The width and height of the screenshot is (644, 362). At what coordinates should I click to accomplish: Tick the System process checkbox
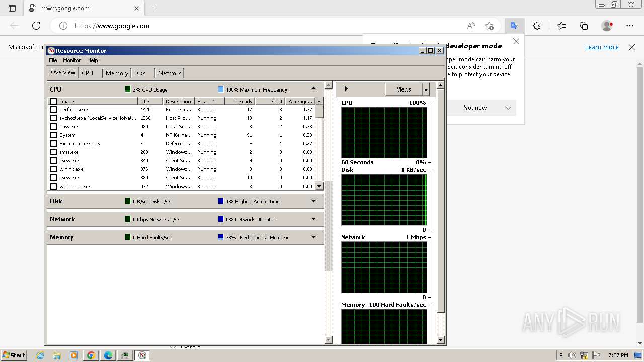54,135
